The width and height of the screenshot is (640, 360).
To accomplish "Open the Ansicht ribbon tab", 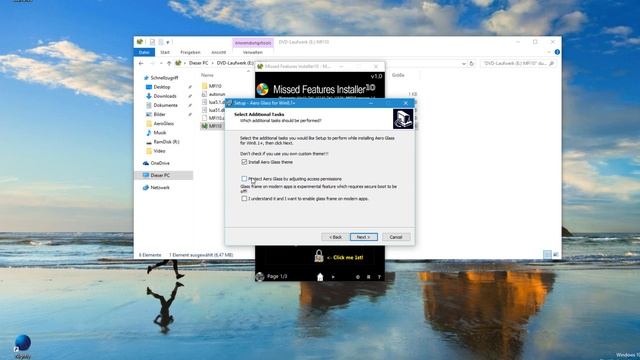I will (x=218, y=52).
